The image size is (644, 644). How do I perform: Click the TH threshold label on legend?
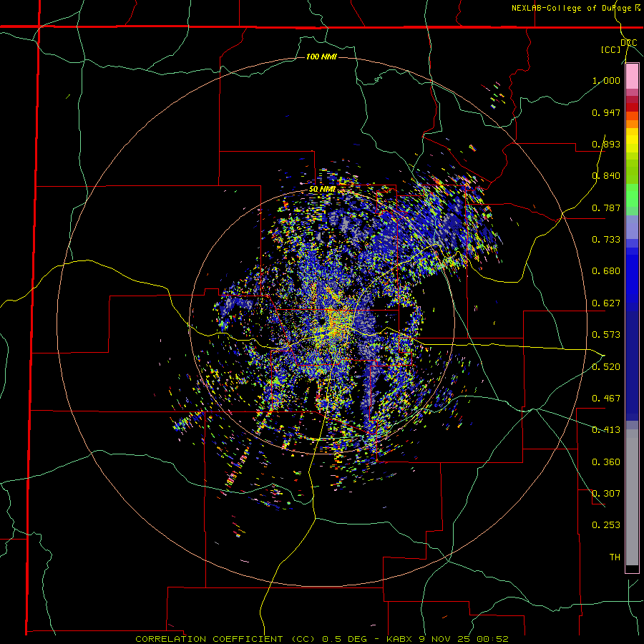pos(615,557)
